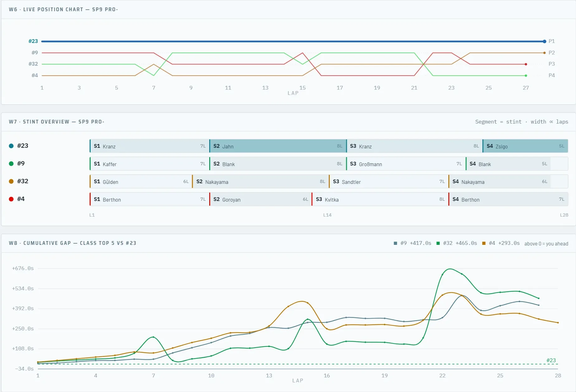Click the #23 blue dot in stint overview
The width and height of the screenshot is (576, 392).
(11, 146)
